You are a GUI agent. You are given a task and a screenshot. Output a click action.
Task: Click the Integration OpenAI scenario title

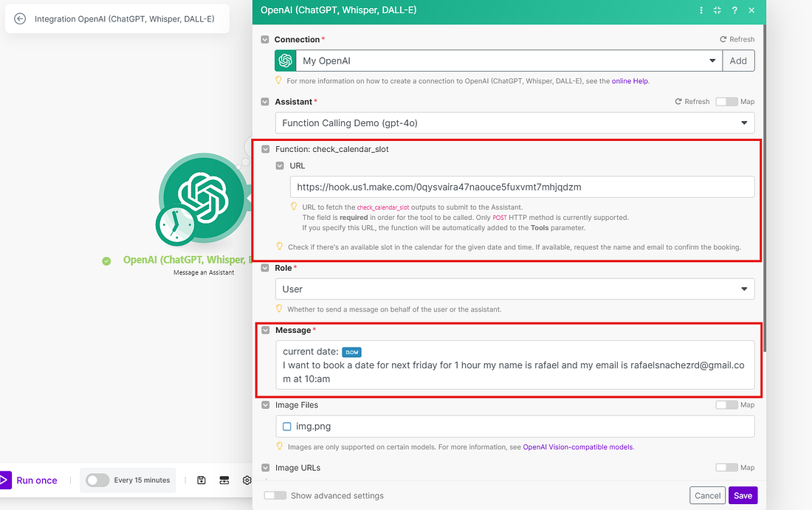pyautogui.click(x=124, y=18)
